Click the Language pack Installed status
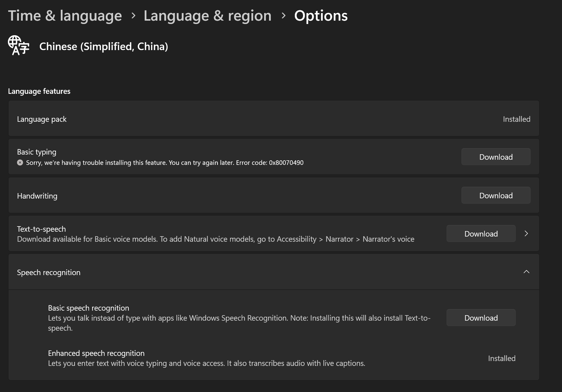The height and width of the screenshot is (392, 562). pos(516,119)
